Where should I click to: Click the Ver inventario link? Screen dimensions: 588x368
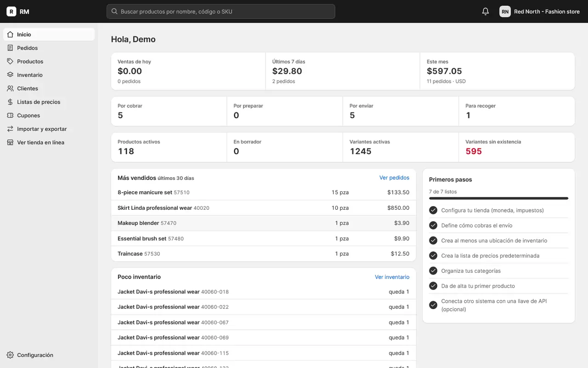pyautogui.click(x=392, y=277)
